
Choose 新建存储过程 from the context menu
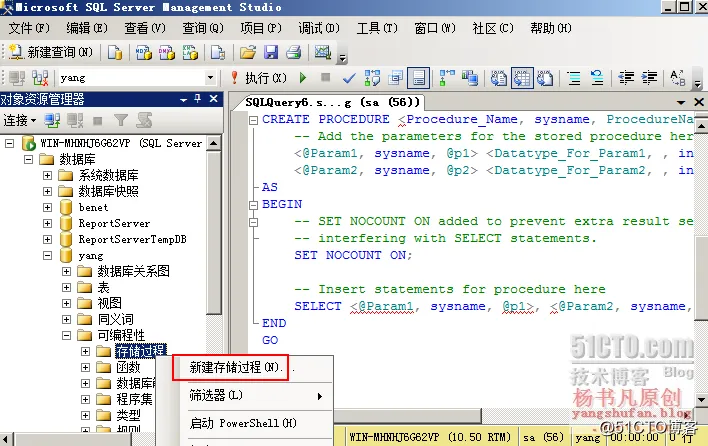tap(242, 367)
